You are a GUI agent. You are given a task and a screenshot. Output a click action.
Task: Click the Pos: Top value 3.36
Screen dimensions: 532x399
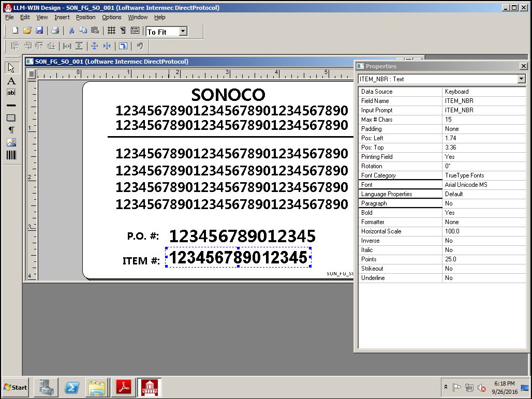coord(484,147)
